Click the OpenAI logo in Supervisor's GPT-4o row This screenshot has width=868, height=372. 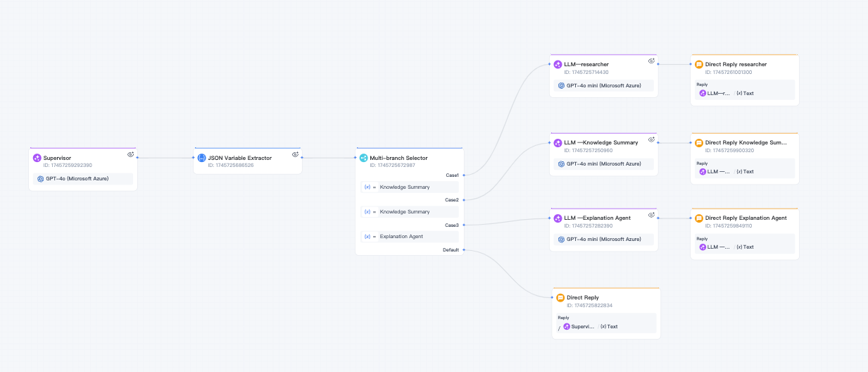41,179
